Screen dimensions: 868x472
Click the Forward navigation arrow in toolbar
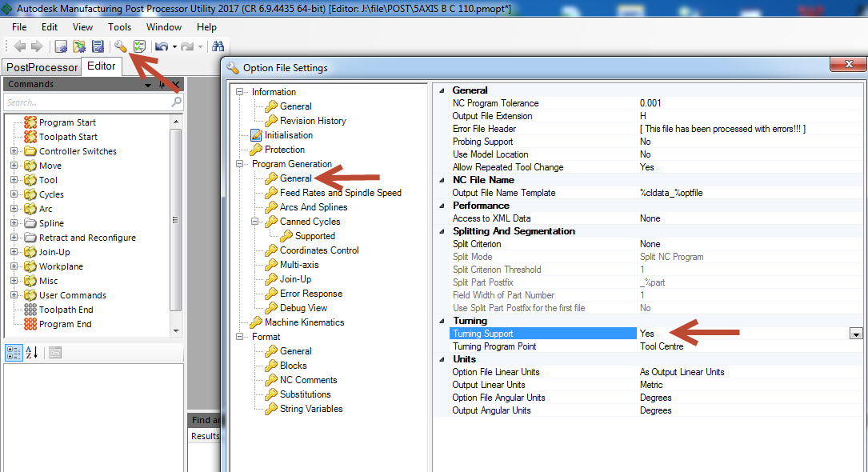tap(37, 46)
